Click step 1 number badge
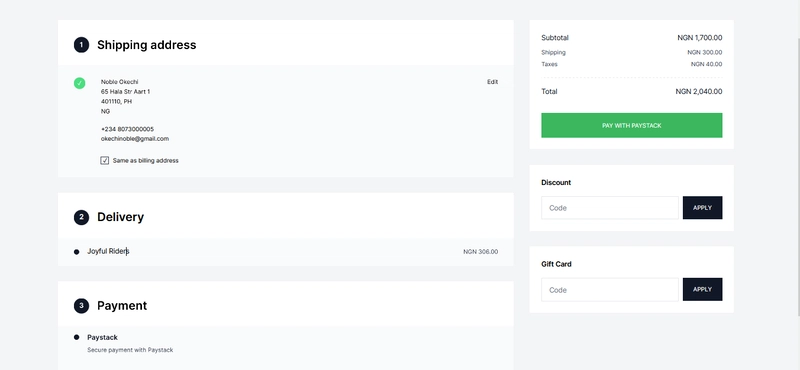This screenshot has height=370, width=800. 81,45
